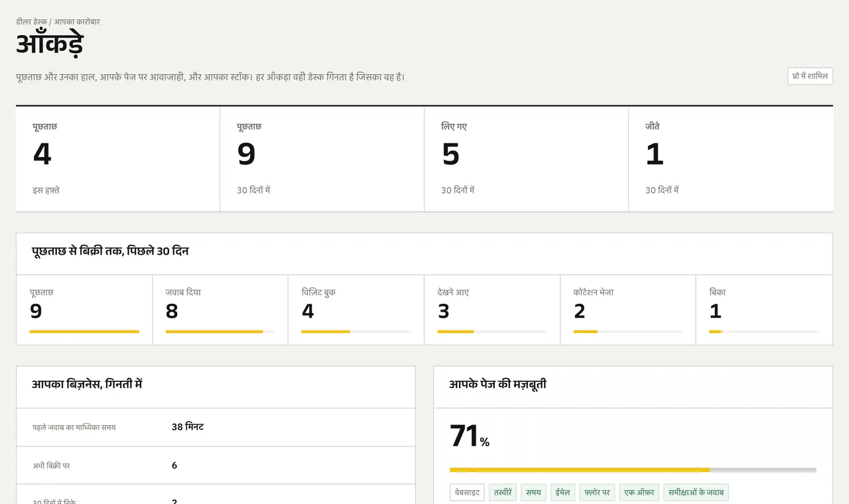Image resolution: width=849 pixels, height=504 pixels.
Task: Click the आपके पेज की मज़बूती heading
Action: [497, 384]
